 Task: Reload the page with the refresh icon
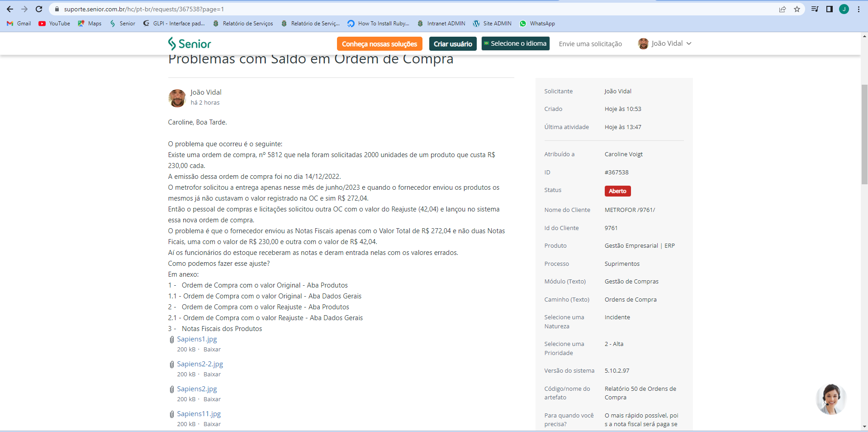coord(39,9)
